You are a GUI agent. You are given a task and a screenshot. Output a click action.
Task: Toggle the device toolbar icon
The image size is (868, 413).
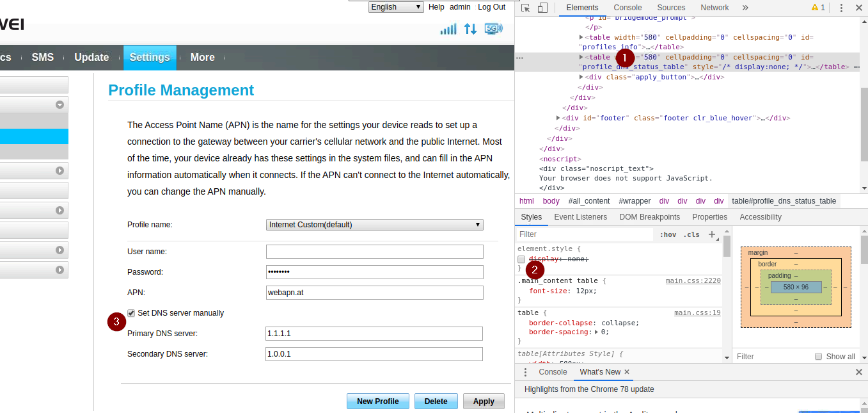pyautogui.click(x=542, y=8)
